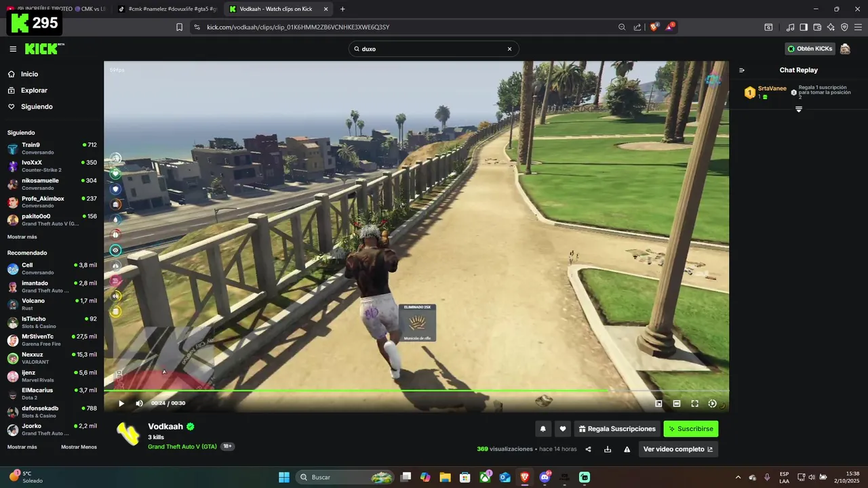Image resolution: width=868 pixels, height=488 pixels.
Task: Open the playback settings icon in player
Action: click(x=712, y=403)
